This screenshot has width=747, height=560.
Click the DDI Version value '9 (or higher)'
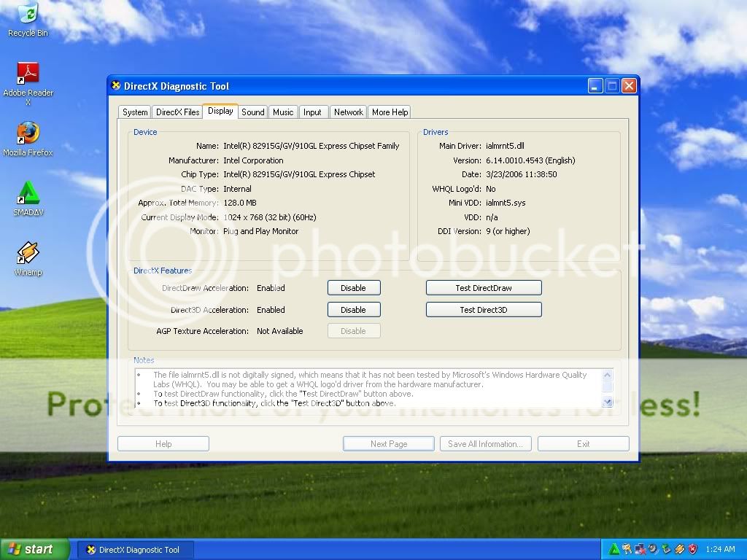point(508,231)
